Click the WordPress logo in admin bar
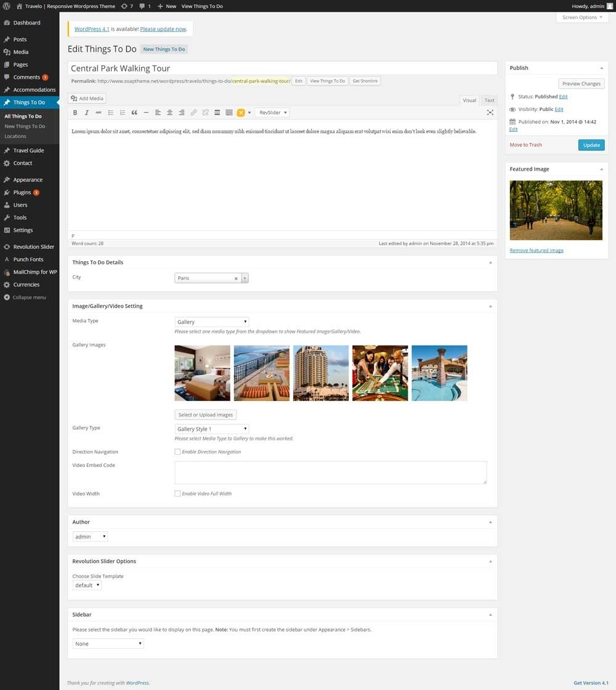Image resolution: width=616 pixels, height=690 pixels. point(6,6)
